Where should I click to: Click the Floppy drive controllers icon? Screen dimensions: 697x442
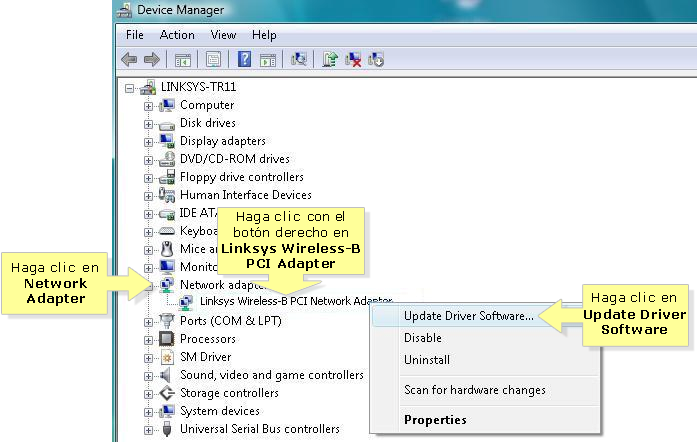[167, 177]
